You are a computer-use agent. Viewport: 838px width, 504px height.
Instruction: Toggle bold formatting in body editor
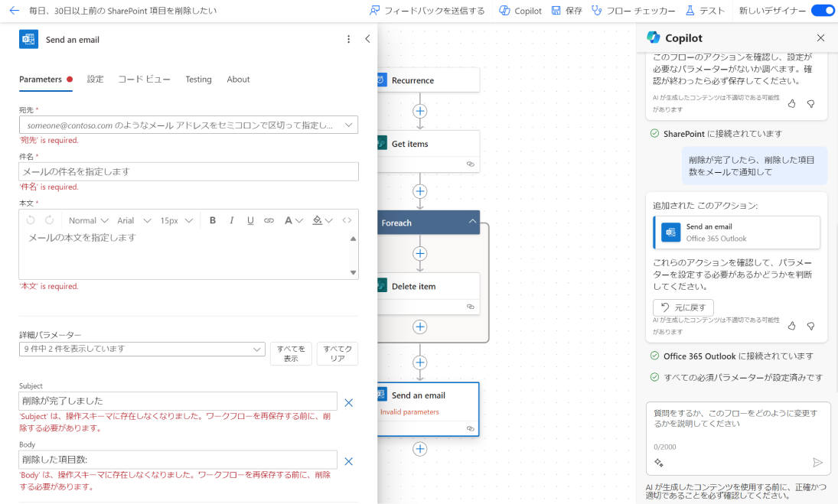(x=213, y=220)
